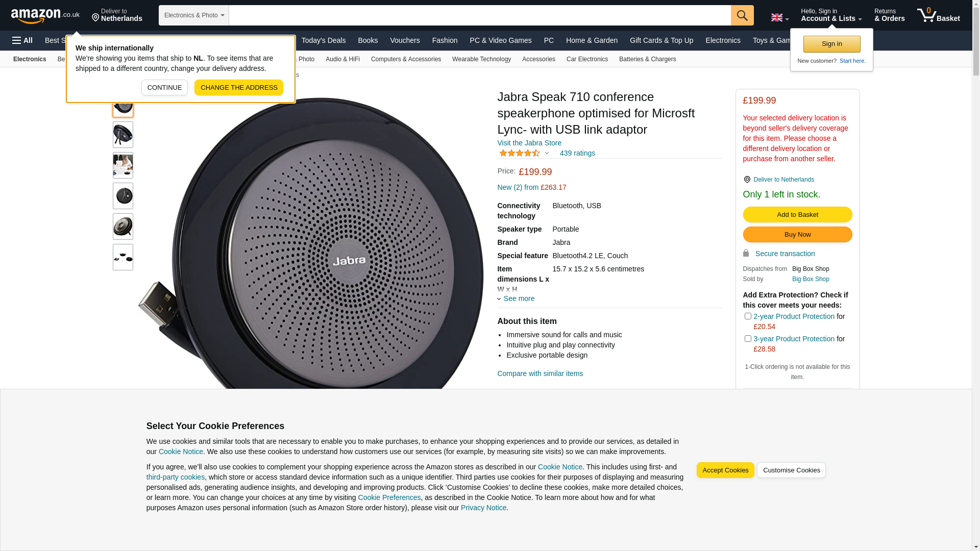Open the Account & Lists dropdown
Viewport: 980px width, 551px height.
[831, 15]
